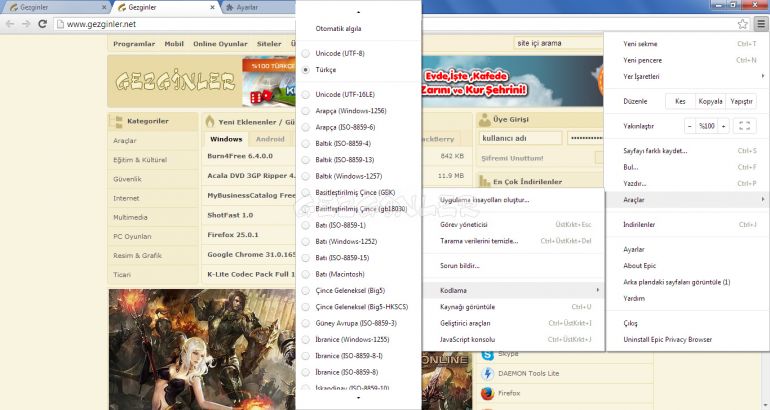Click the Kopyala button

click(x=710, y=101)
